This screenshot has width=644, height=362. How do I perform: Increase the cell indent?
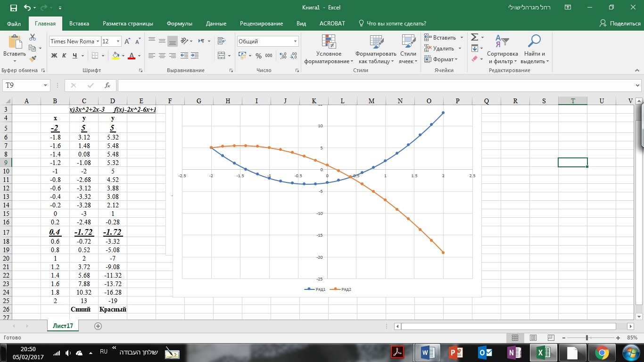tap(194, 56)
